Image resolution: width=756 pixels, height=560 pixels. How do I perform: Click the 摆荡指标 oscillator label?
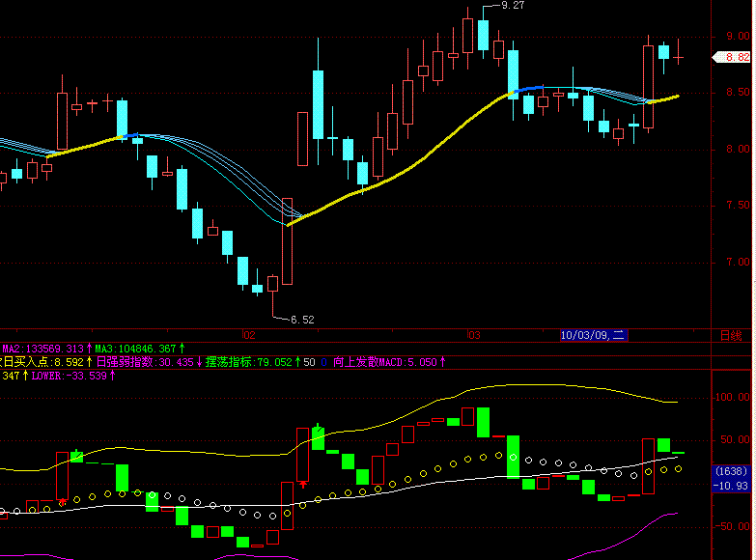[253, 362]
